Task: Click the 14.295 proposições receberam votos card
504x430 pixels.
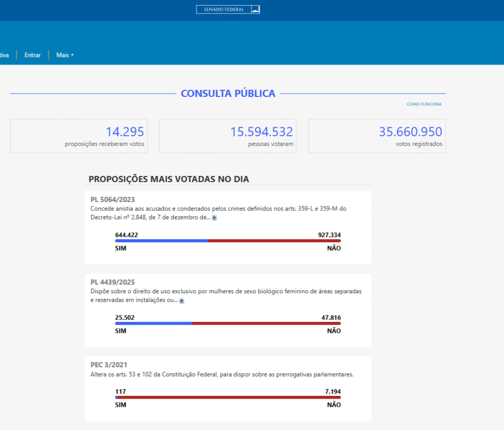Action: pos(78,136)
